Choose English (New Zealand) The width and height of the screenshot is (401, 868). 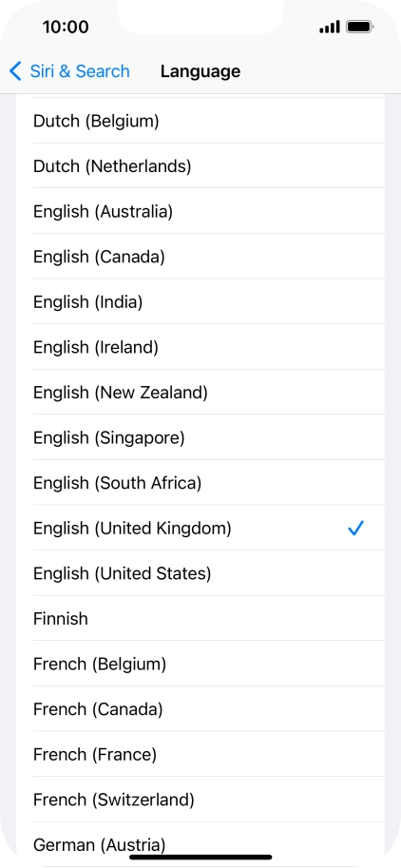tap(200, 393)
